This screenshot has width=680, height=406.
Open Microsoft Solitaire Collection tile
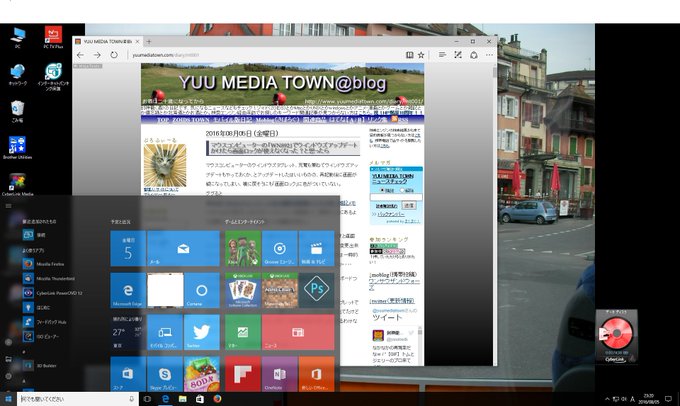[x=243, y=290]
